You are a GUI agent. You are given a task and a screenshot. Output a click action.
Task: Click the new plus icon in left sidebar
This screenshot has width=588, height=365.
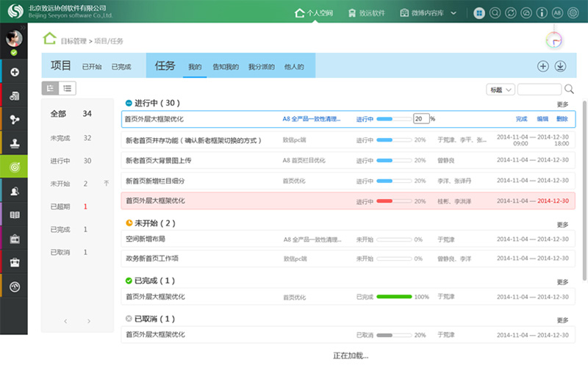click(15, 72)
